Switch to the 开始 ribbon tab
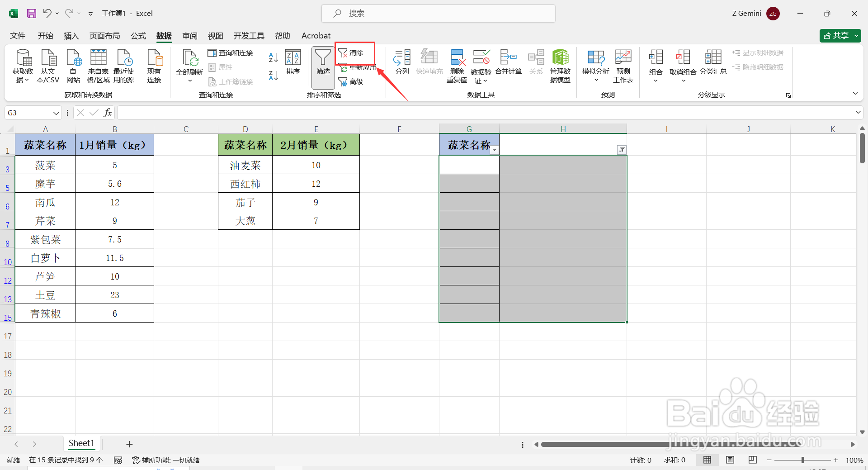The width and height of the screenshot is (868, 470). [x=45, y=36]
